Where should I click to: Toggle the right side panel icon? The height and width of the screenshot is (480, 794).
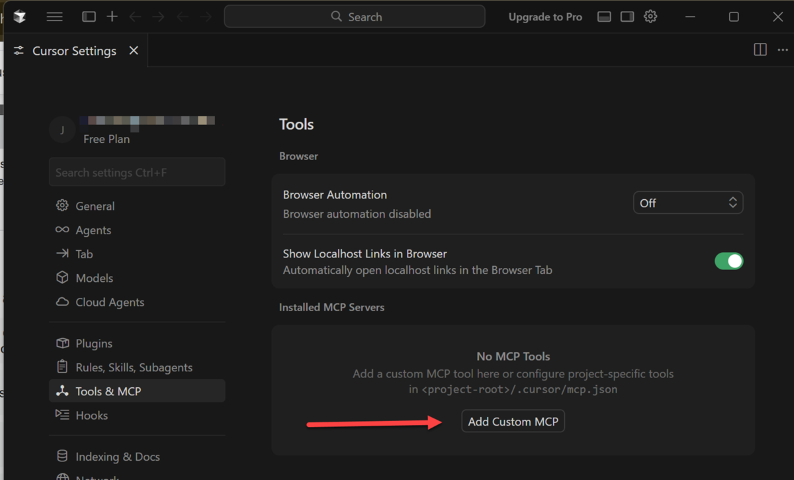tap(627, 17)
